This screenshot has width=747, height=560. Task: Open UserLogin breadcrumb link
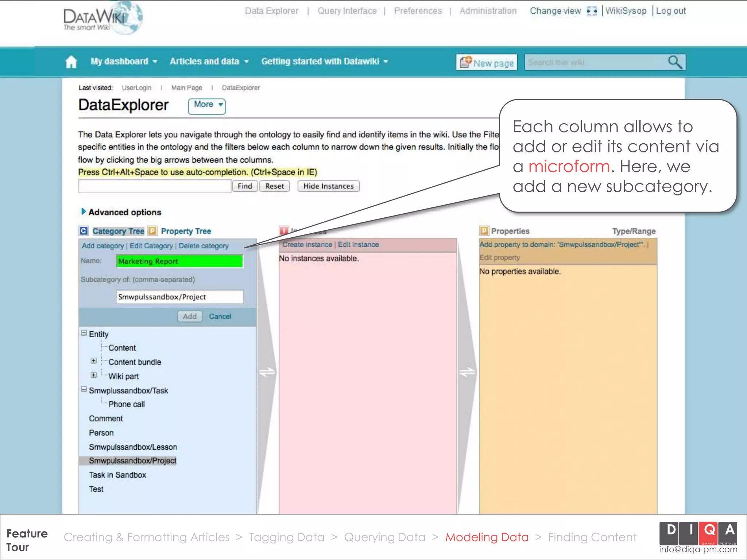click(136, 88)
